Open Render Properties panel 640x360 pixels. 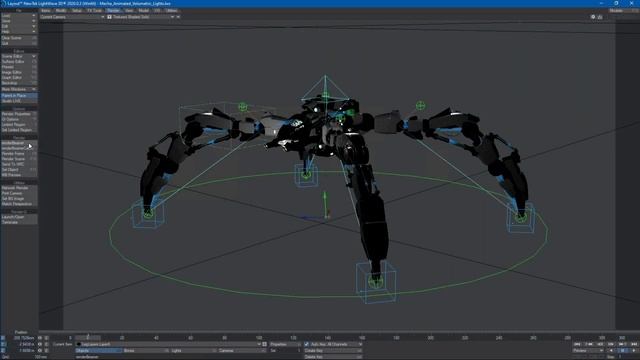tap(19, 114)
